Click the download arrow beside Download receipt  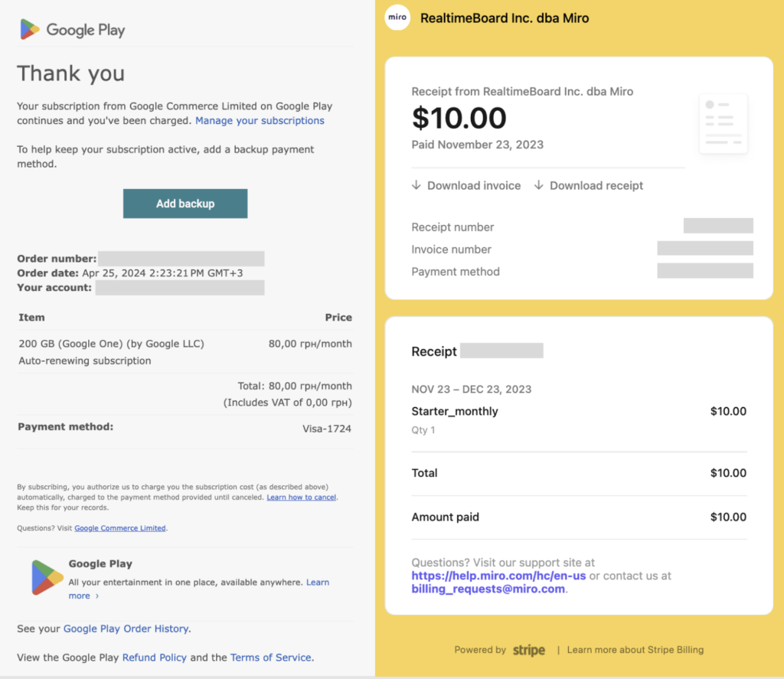pos(538,185)
